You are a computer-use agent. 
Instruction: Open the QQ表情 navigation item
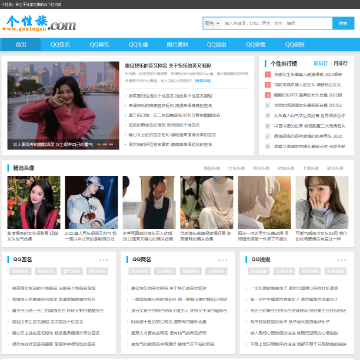click(256, 45)
